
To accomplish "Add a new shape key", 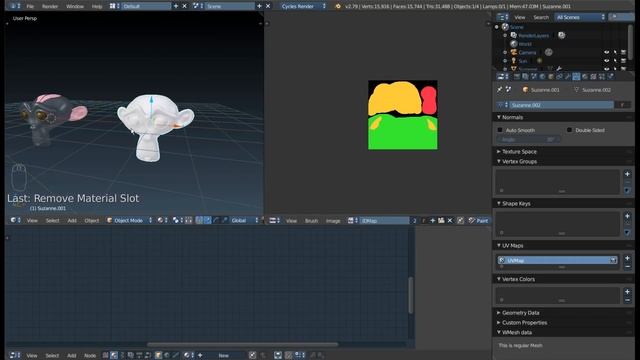I will (x=627, y=216).
